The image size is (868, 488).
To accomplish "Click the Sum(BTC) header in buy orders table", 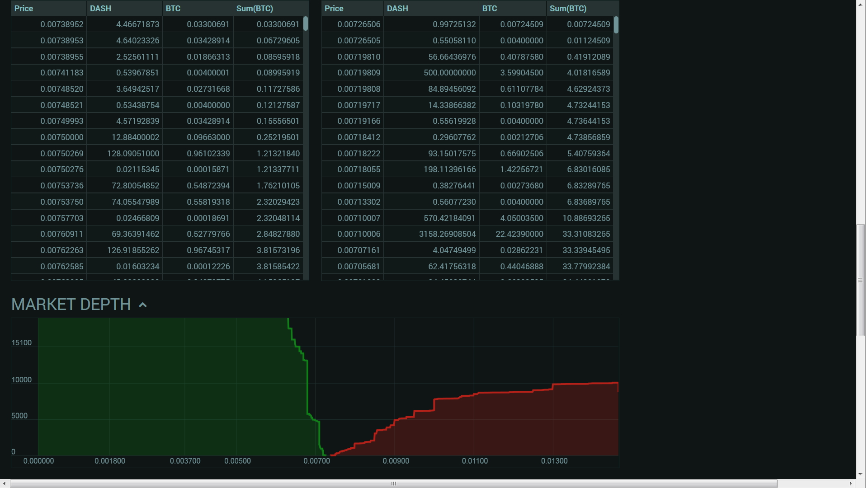I will 568,9.
